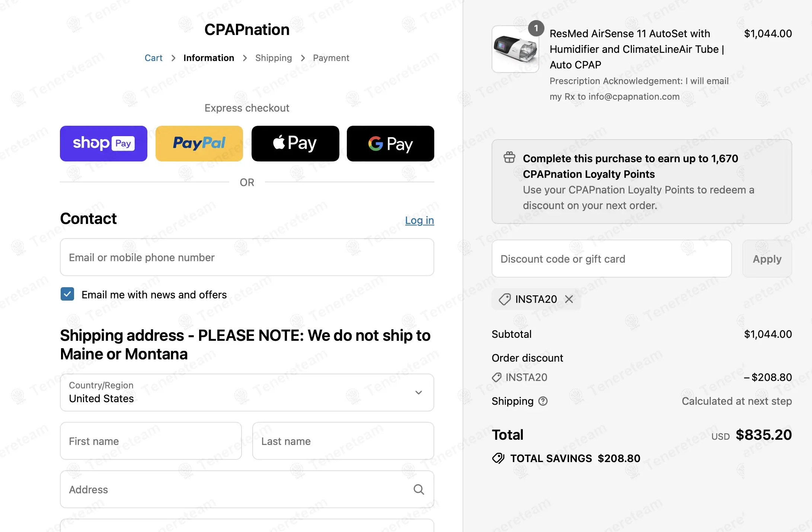Open the Payment breadcrumb step
The image size is (812, 532).
331,58
